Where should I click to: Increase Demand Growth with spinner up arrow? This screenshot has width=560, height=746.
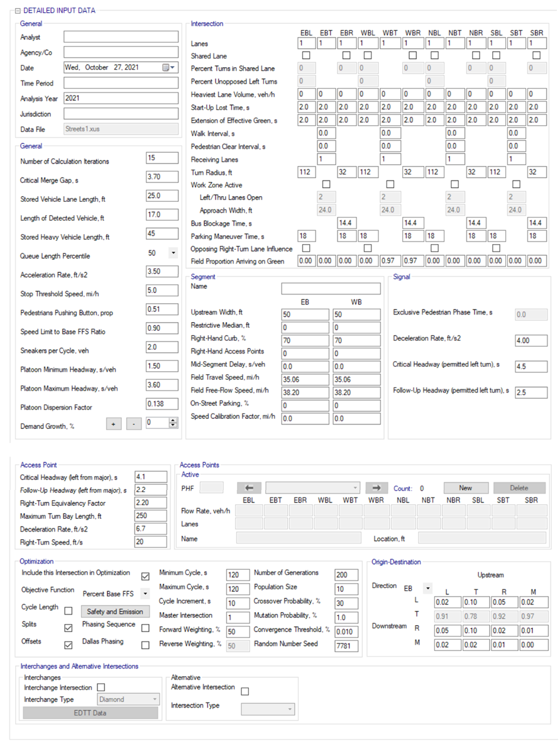pos(173,420)
